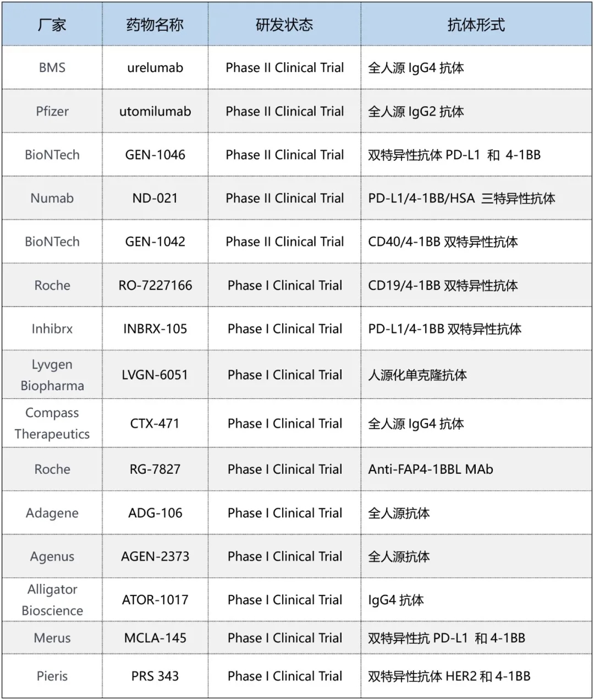
Task: Select the ADG-106 cell
Action: (x=155, y=513)
